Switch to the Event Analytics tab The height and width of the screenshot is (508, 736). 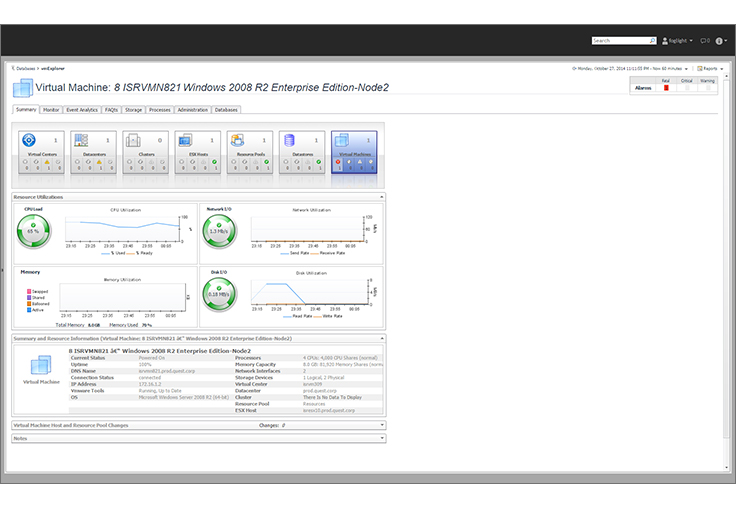82,110
